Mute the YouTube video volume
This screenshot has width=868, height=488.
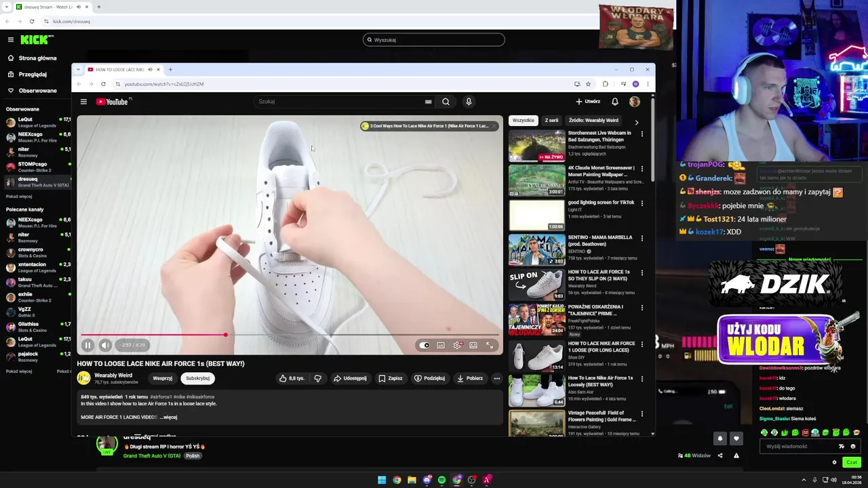(x=105, y=345)
